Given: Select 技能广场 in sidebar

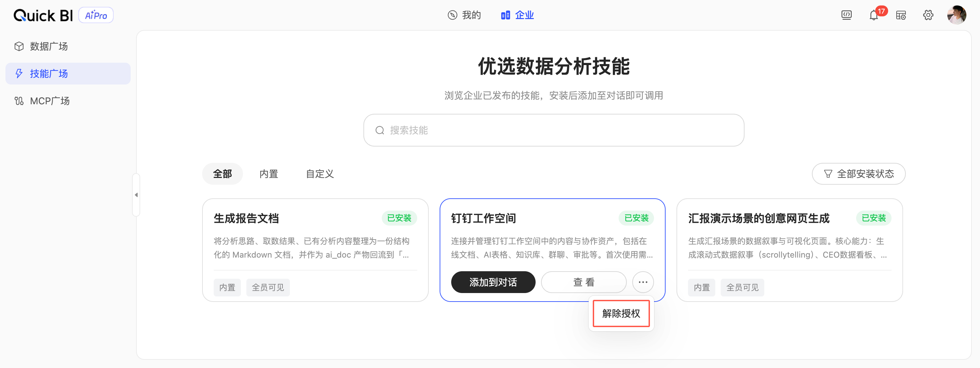Looking at the screenshot, I should (x=68, y=74).
